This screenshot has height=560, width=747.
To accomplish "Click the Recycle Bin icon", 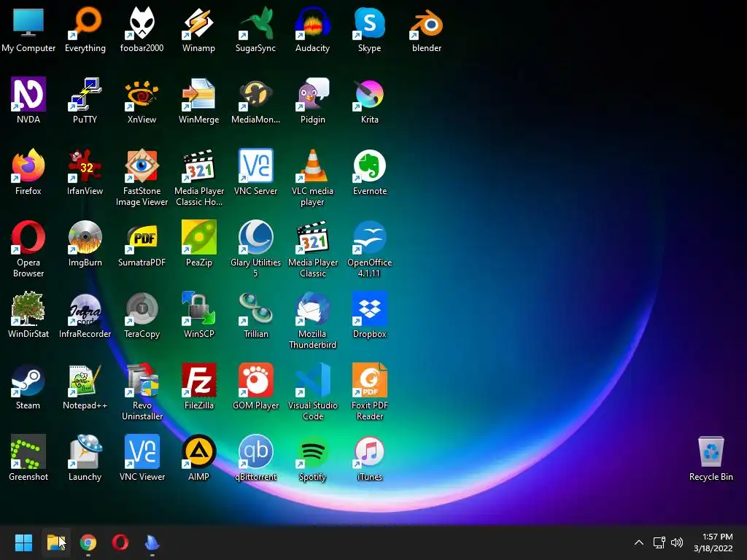I will coord(711,451).
